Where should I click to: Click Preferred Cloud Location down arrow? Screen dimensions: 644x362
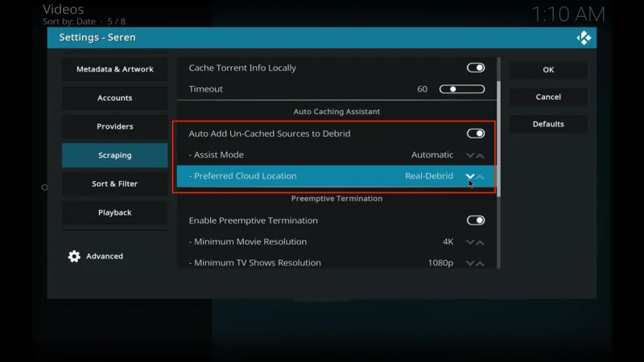pos(470,176)
